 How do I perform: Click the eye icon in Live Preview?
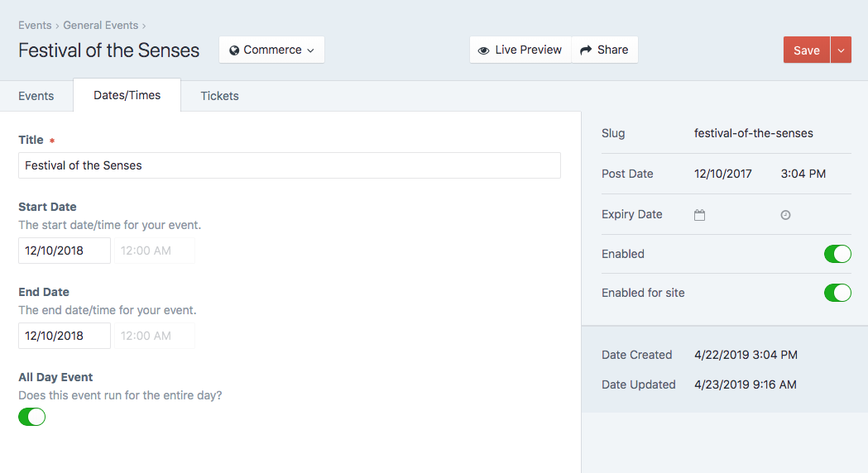[x=484, y=50]
